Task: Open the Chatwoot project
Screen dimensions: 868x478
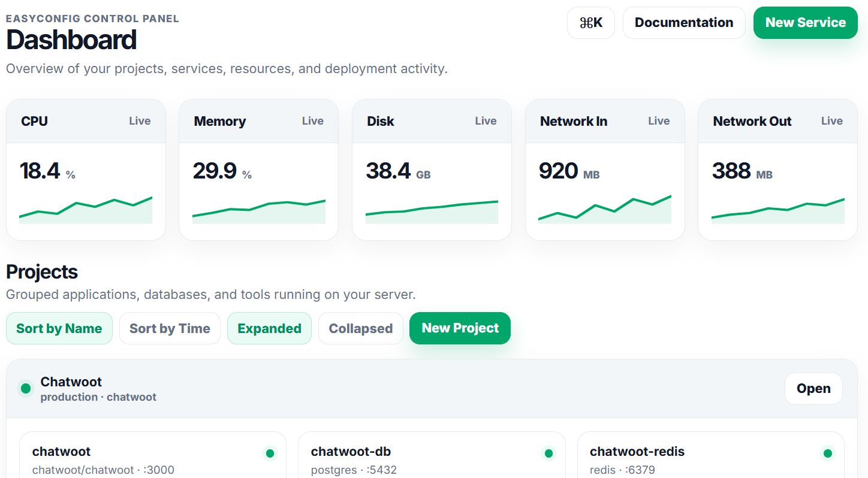Action: pos(813,389)
